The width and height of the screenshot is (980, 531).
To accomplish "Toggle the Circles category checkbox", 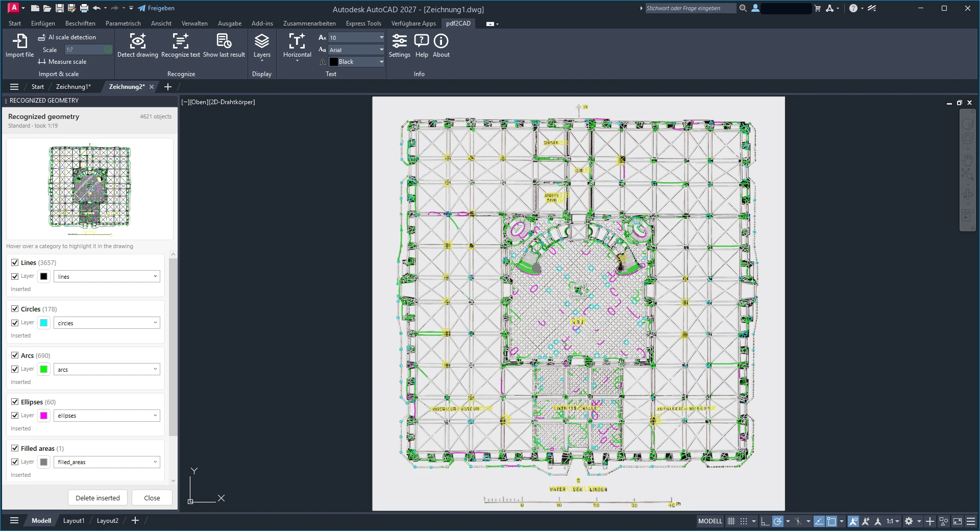I will click(x=15, y=309).
